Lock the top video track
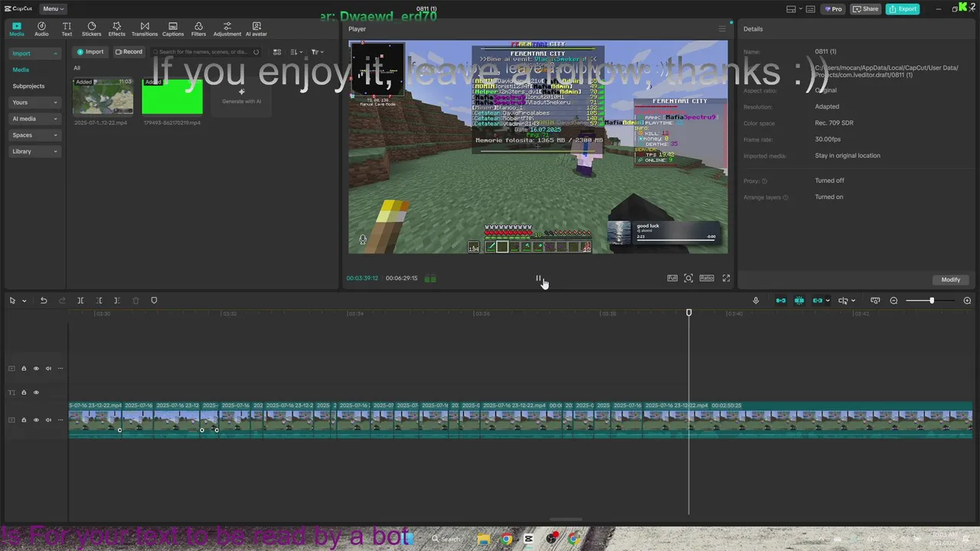 [x=24, y=369]
